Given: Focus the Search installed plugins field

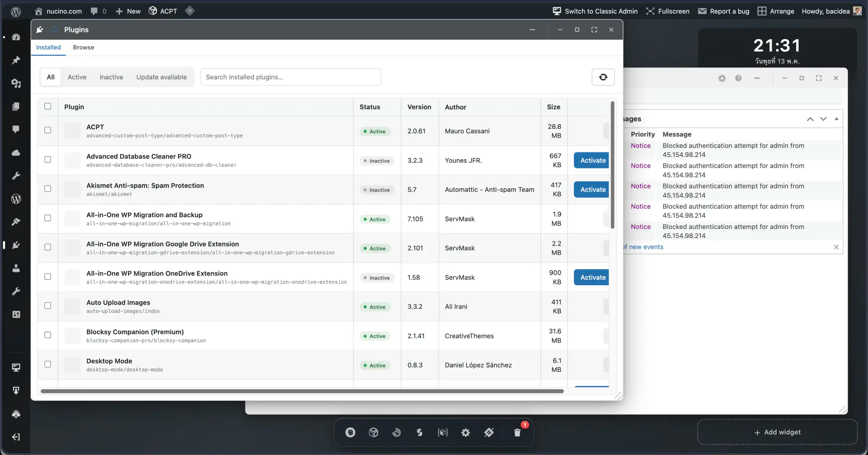Looking at the screenshot, I should click(291, 77).
